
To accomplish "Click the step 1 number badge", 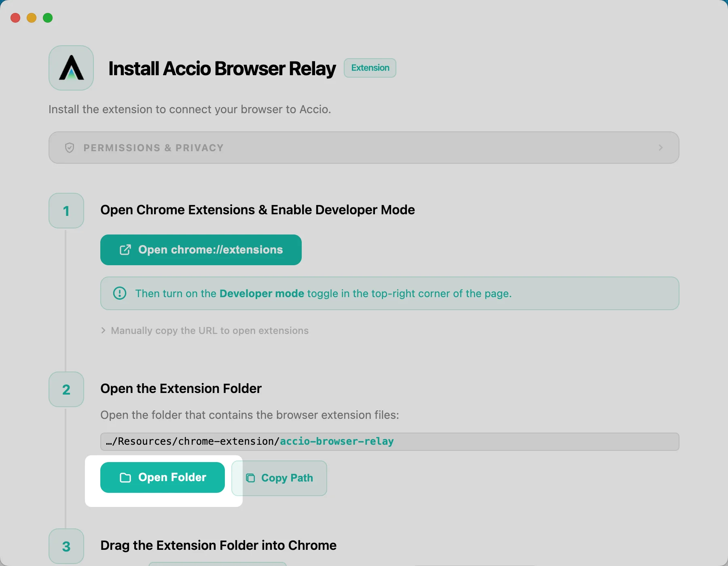I will (66, 211).
